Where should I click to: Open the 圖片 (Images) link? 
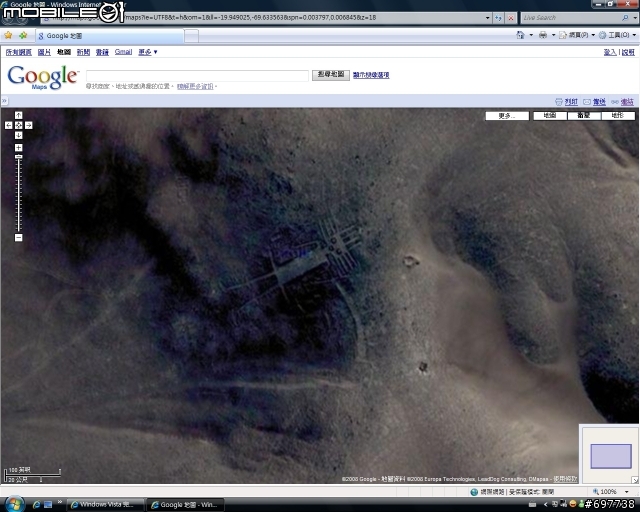pos(44,52)
